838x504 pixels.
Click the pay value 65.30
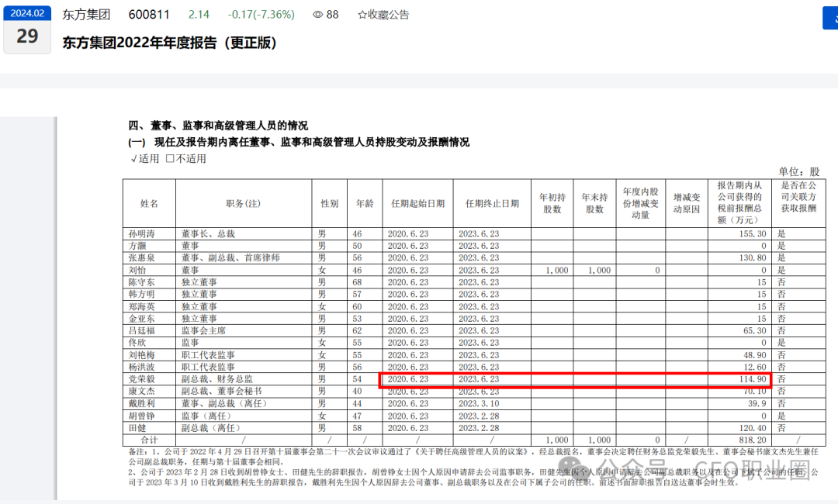tap(755, 330)
